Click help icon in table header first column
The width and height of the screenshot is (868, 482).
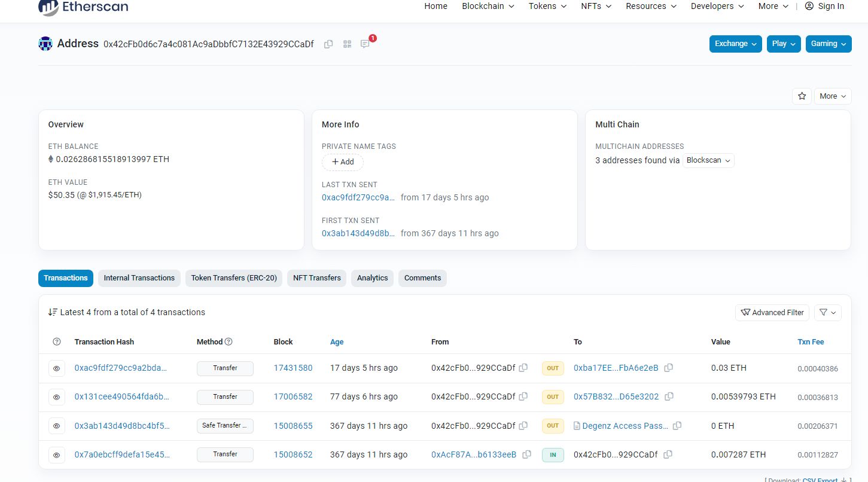[x=57, y=341]
